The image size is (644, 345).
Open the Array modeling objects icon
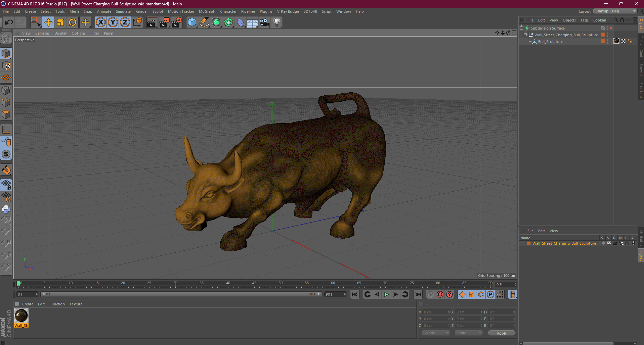coord(228,22)
